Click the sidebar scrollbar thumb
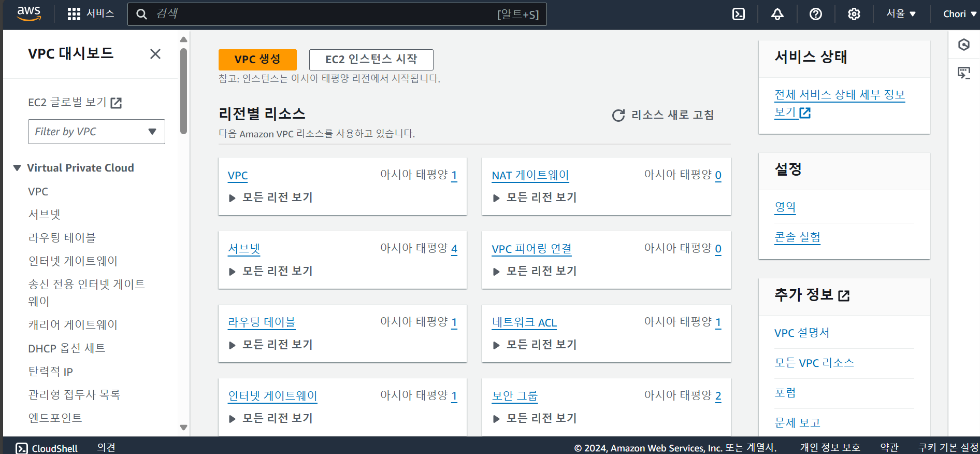Screen dimensions: 980x454 point(183,91)
